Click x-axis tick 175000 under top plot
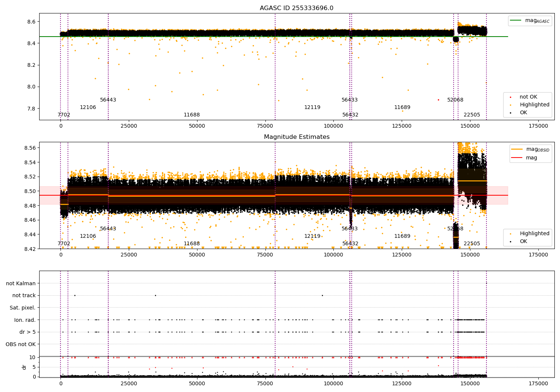 click(x=538, y=126)
